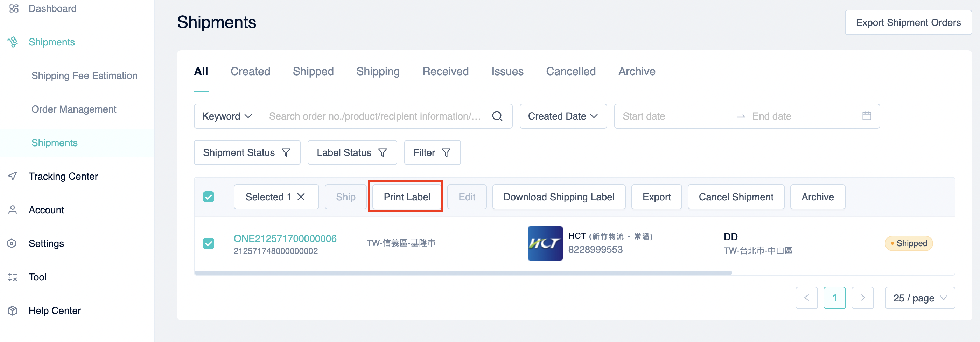Click the search magnifier icon

(x=497, y=116)
